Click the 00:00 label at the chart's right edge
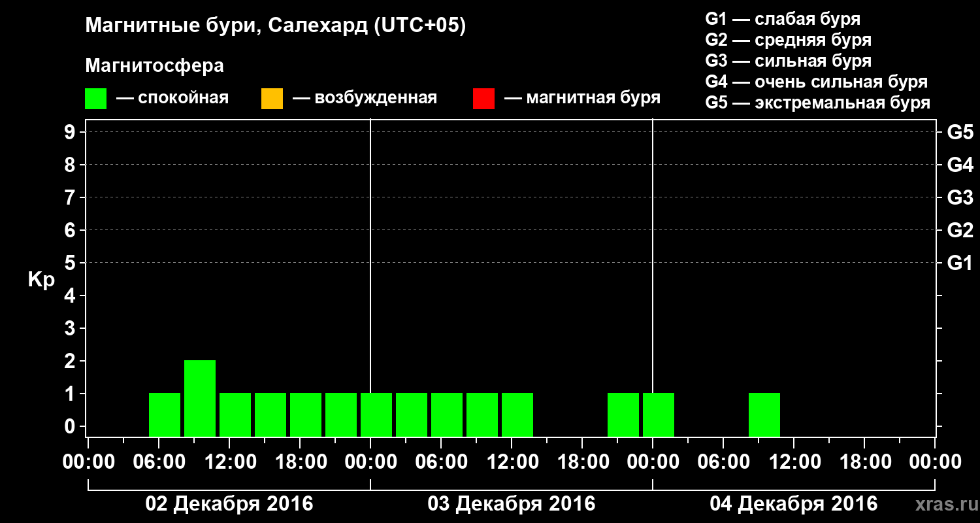Image resolution: width=980 pixels, height=523 pixels. pos(935,462)
